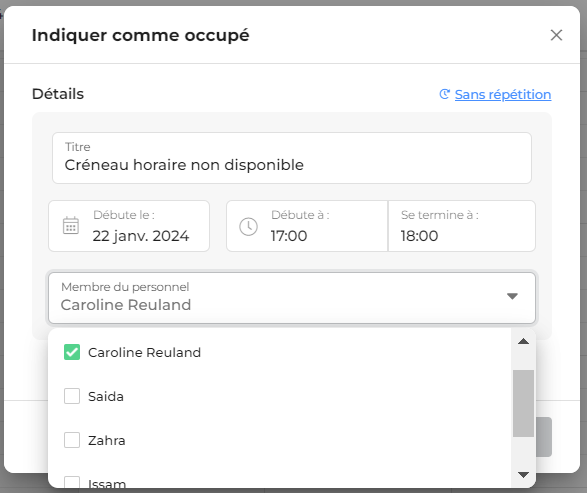Click the clock icon beside start time
The width and height of the screenshot is (587, 493).
[x=248, y=226]
